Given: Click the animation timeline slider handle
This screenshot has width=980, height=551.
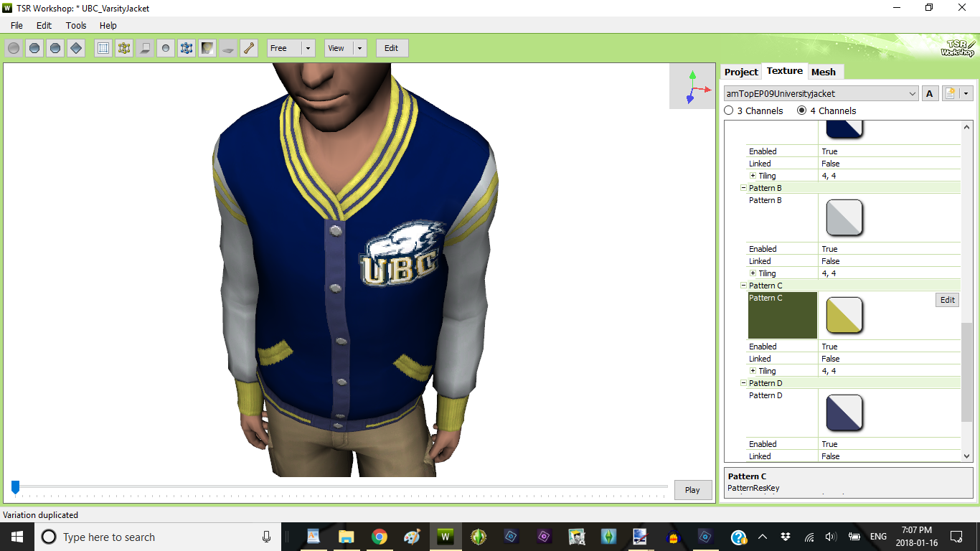Looking at the screenshot, I should point(15,488).
